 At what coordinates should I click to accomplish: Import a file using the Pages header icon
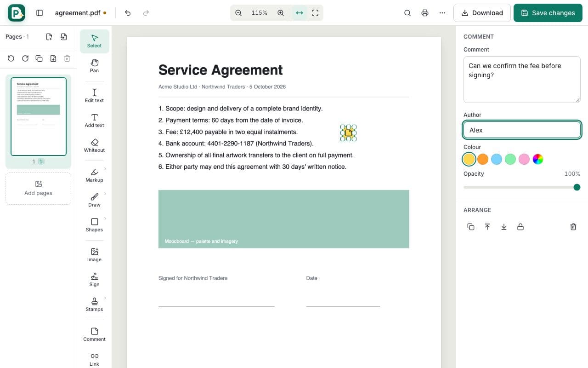point(64,37)
